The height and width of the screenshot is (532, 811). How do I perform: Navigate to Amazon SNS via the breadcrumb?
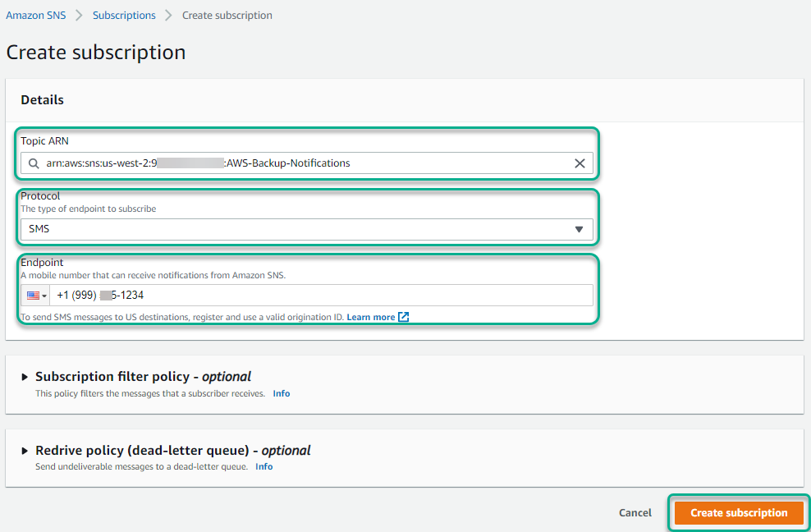point(36,15)
